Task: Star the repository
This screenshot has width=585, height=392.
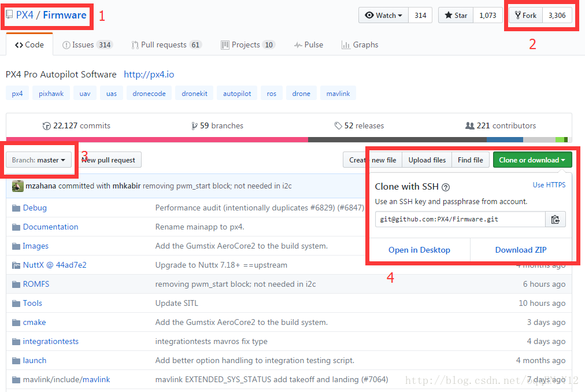Action: point(456,15)
